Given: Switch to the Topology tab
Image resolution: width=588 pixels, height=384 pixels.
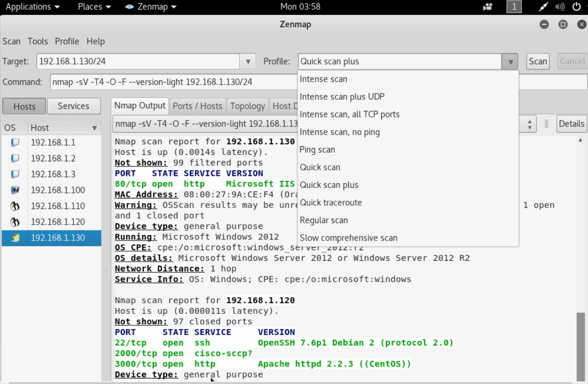Looking at the screenshot, I should [x=247, y=106].
